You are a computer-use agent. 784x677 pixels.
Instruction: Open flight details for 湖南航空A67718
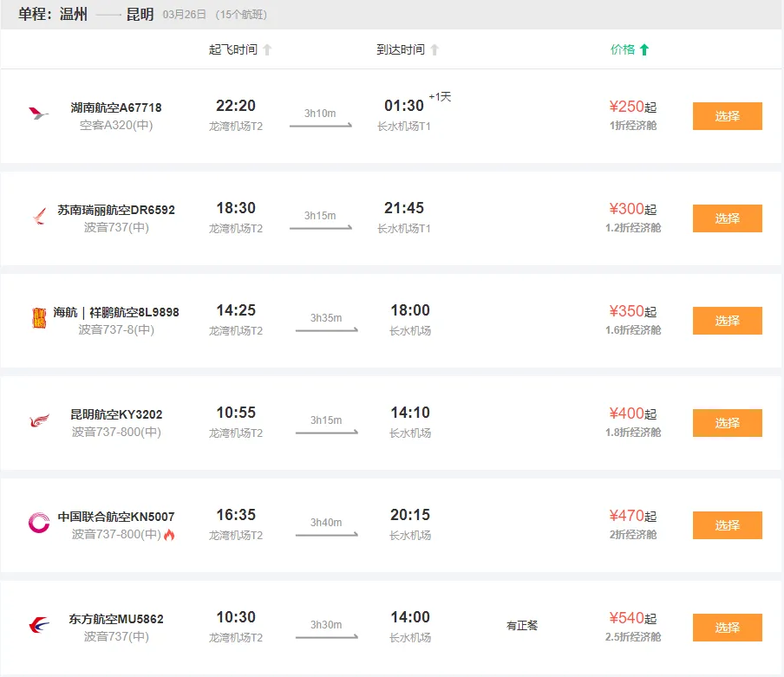pos(116,108)
